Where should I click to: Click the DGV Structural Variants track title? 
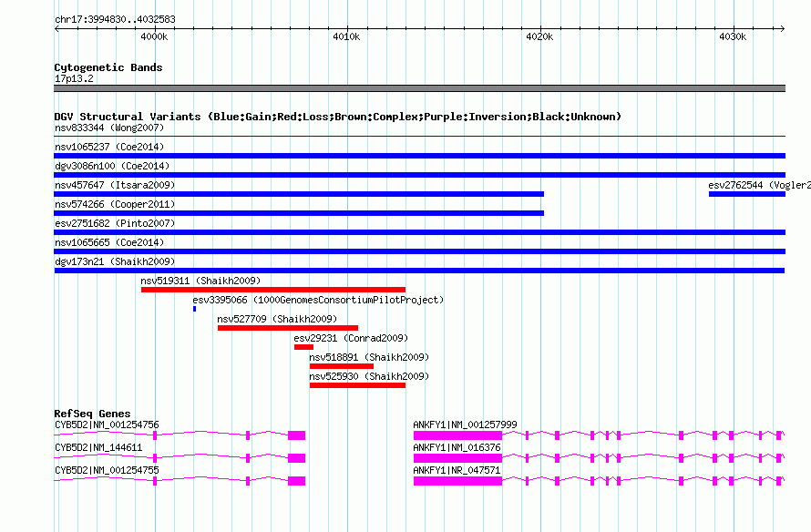tap(338, 117)
